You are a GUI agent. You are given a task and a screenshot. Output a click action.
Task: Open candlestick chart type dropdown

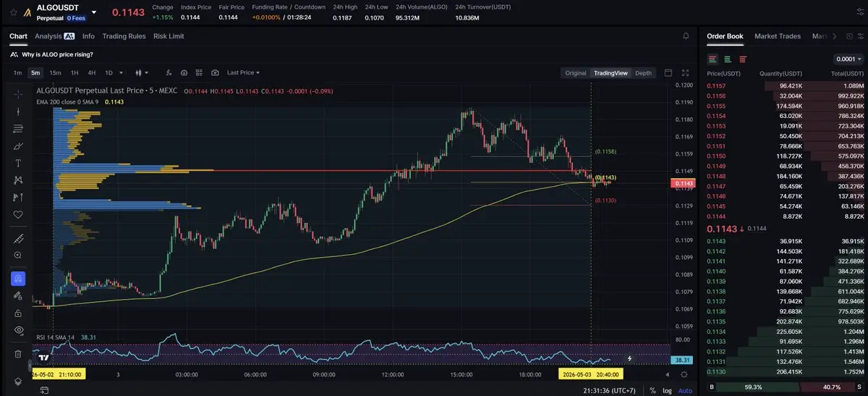point(142,72)
